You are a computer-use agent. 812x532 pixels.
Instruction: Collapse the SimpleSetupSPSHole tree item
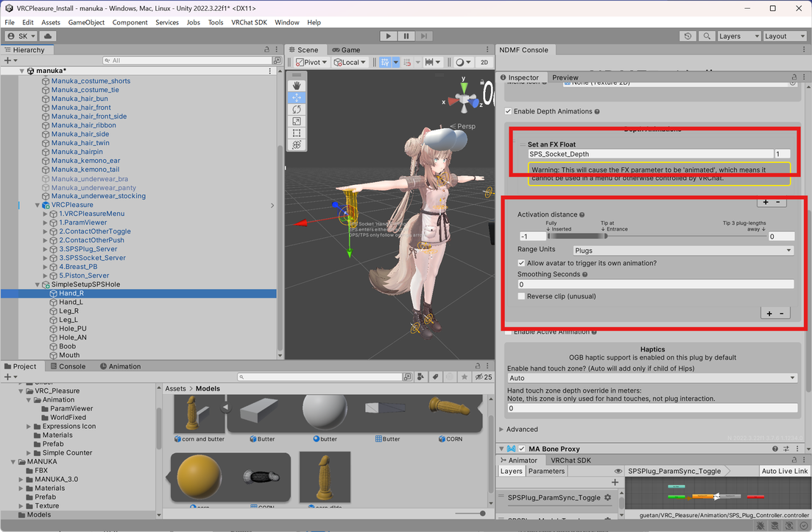click(38, 284)
